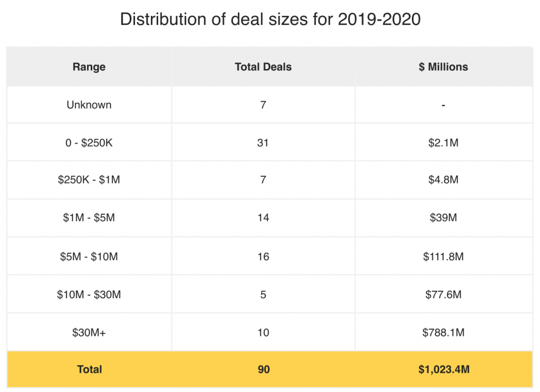The image size is (540, 392).
Task: Click the $1,023.4M grand total cell
Action: click(443, 369)
